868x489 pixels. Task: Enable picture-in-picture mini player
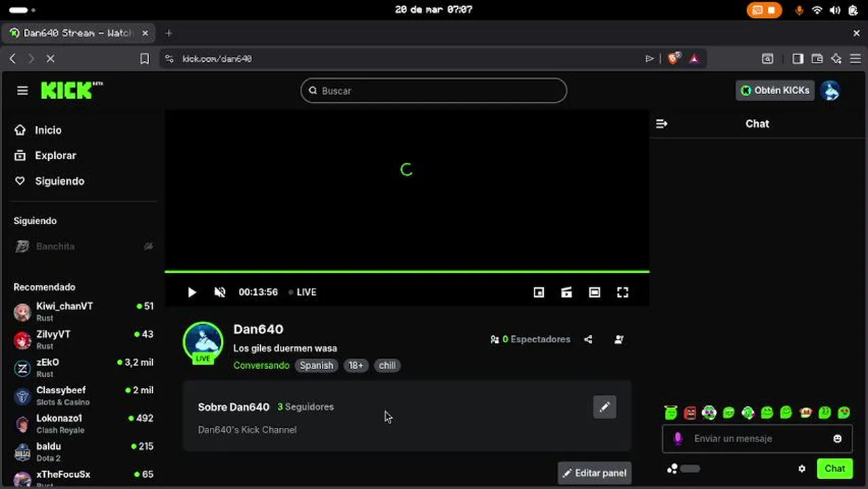(x=539, y=292)
